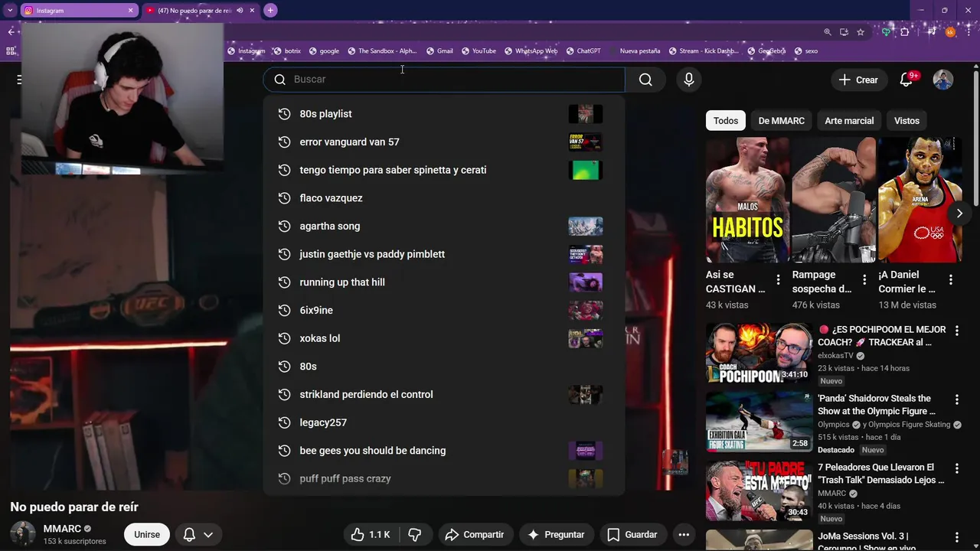Viewport: 980px width, 551px height.
Task: Select suggestion 'flaco vazquez'
Action: [x=443, y=198]
